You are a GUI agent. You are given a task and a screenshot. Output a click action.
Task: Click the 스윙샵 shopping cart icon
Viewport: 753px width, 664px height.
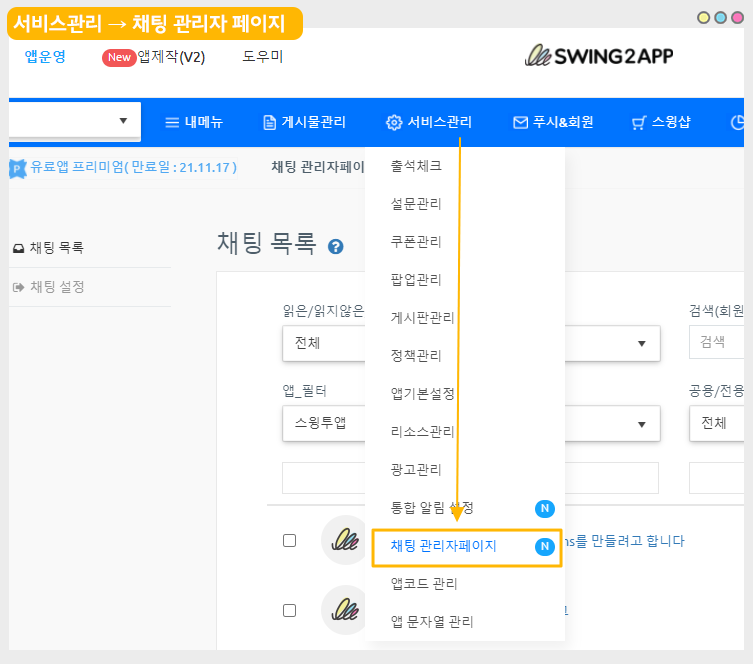(x=638, y=123)
